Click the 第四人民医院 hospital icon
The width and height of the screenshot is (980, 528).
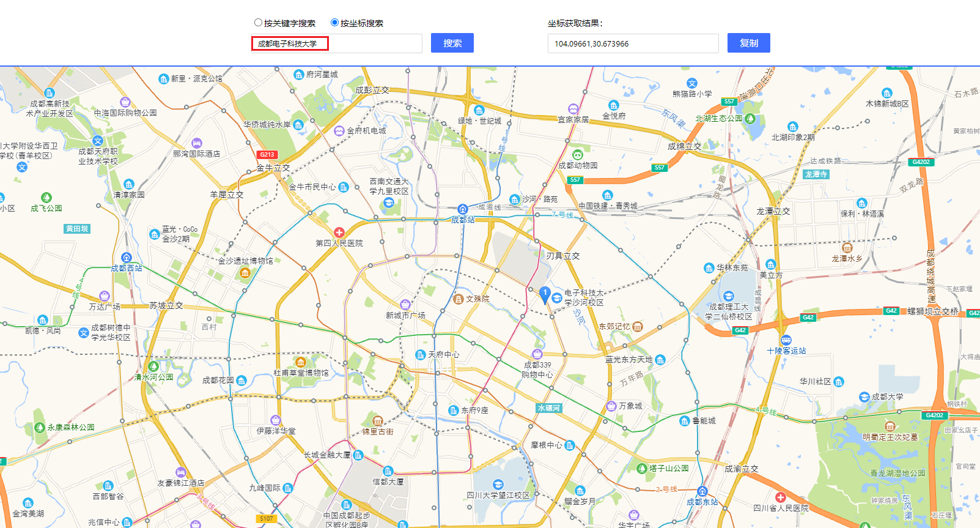(x=339, y=232)
